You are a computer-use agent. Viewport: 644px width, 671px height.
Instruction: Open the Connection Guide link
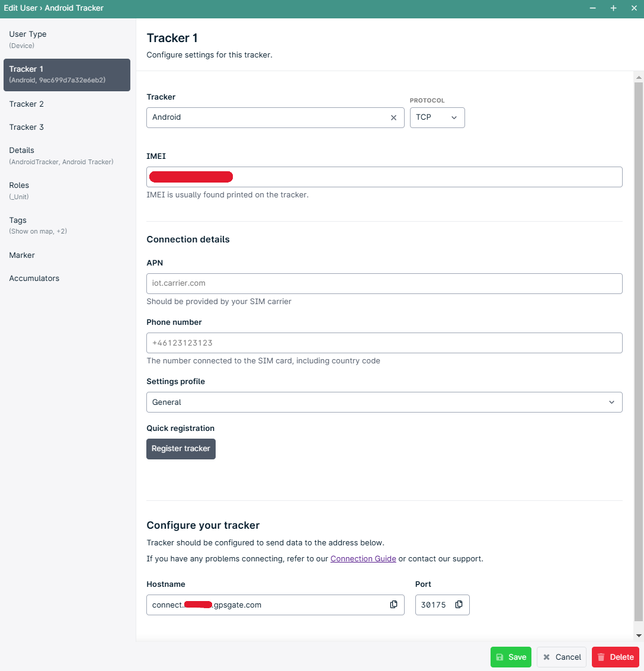[x=363, y=559]
